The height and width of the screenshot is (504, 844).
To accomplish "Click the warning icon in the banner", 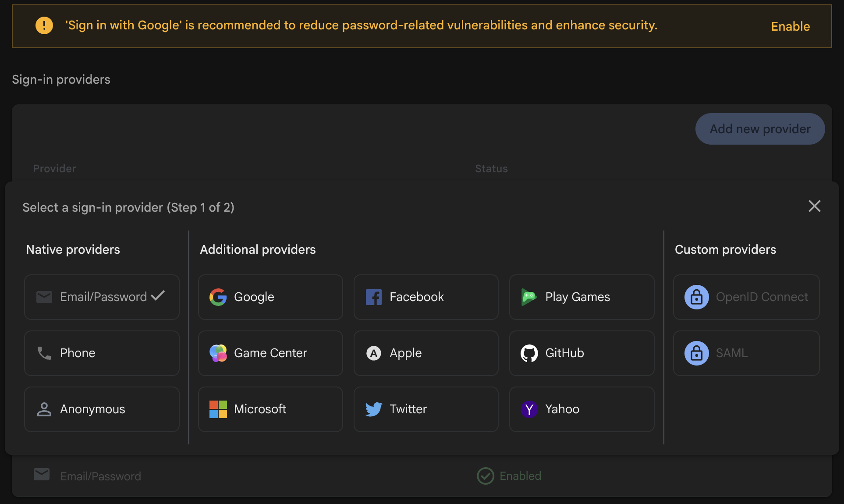I will point(44,25).
